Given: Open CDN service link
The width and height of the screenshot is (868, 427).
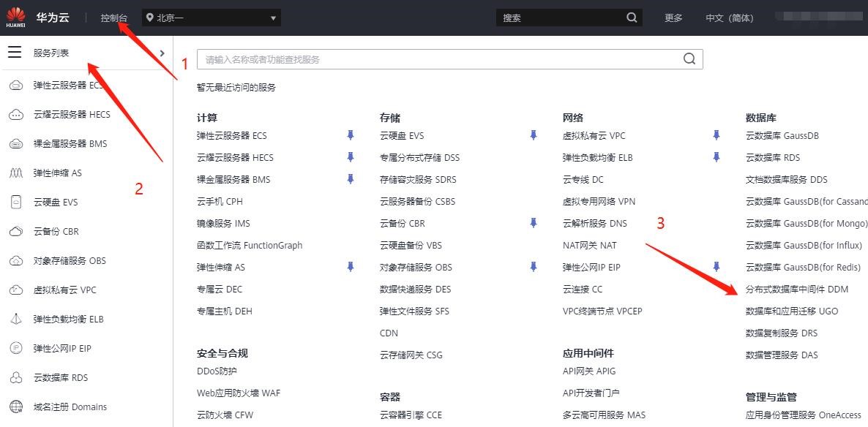Looking at the screenshot, I should (x=389, y=333).
